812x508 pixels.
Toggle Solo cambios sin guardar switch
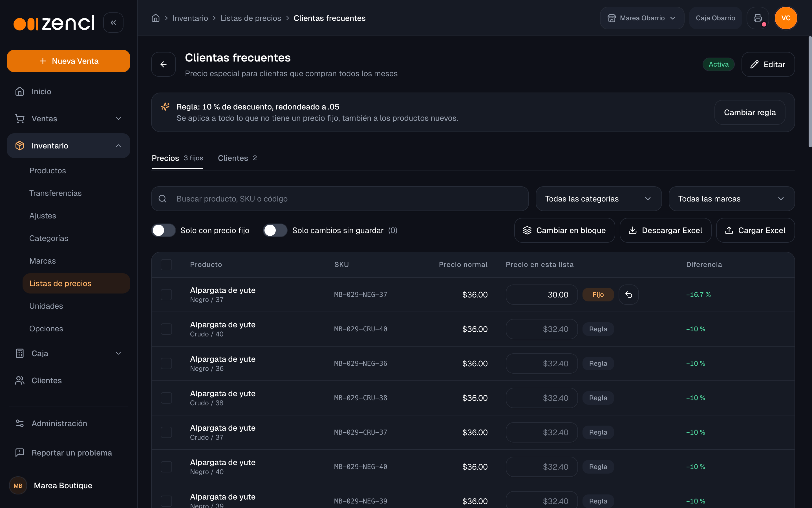pos(275,231)
